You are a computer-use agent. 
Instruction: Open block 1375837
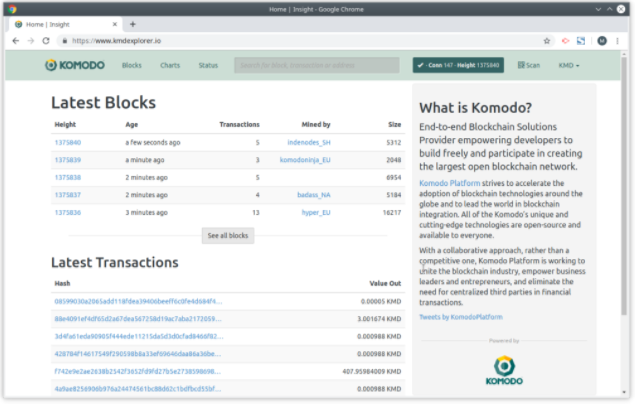[x=68, y=195]
